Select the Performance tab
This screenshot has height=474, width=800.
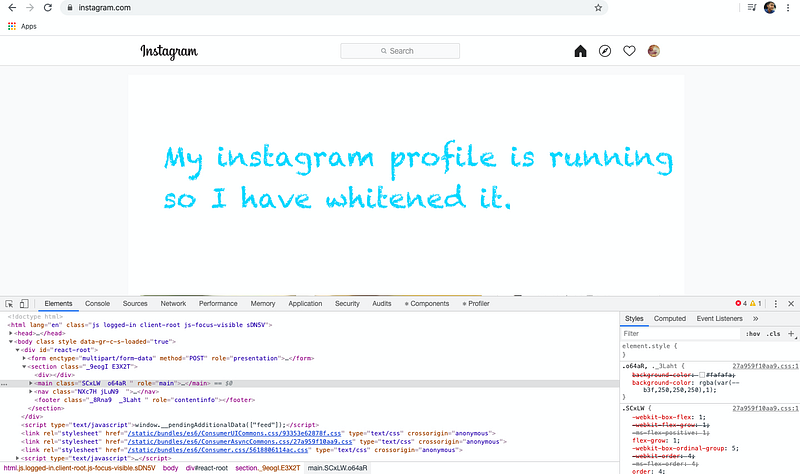(218, 304)
